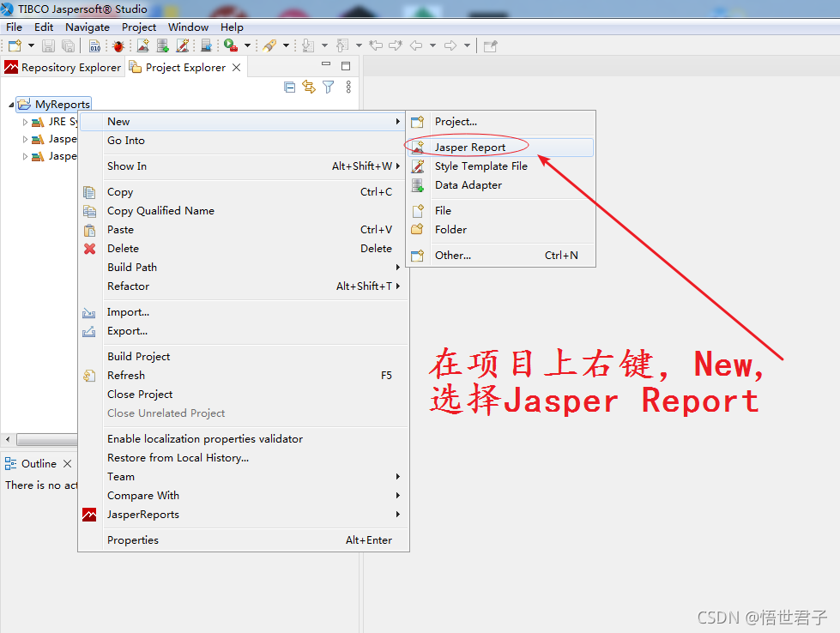The width and height of the screenshot is (840, 633).
Task: Click Close Project in the context menu
Action: click(x=244, y=395)
